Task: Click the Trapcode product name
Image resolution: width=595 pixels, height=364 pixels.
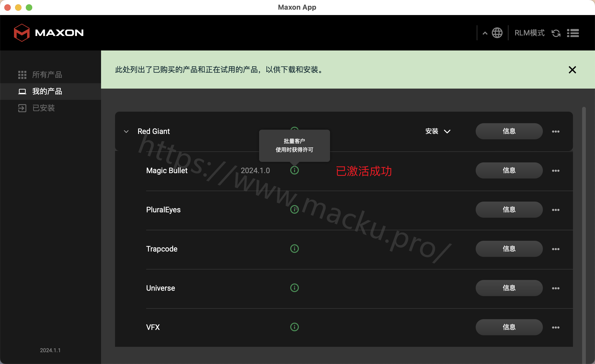Action: click(162, 249)
